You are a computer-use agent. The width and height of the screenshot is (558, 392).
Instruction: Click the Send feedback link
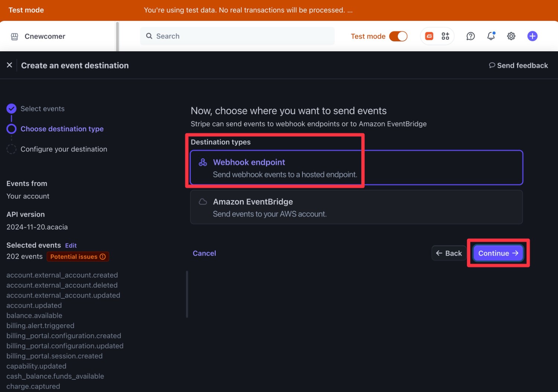point(518,65)
